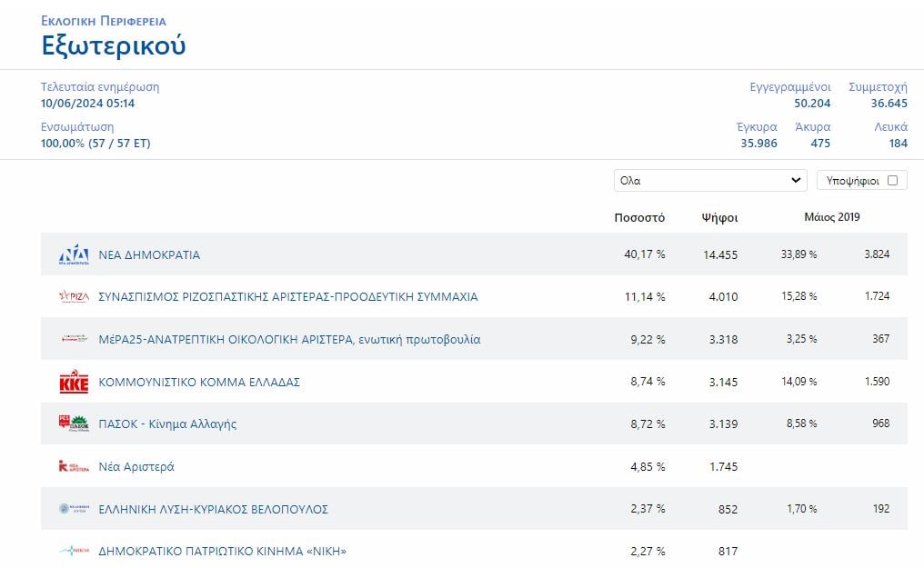Image resolution: width=924 pixels, height=568 pixels.
Task: Open the Ολα filter dropdown
Action: coord(710,181)
